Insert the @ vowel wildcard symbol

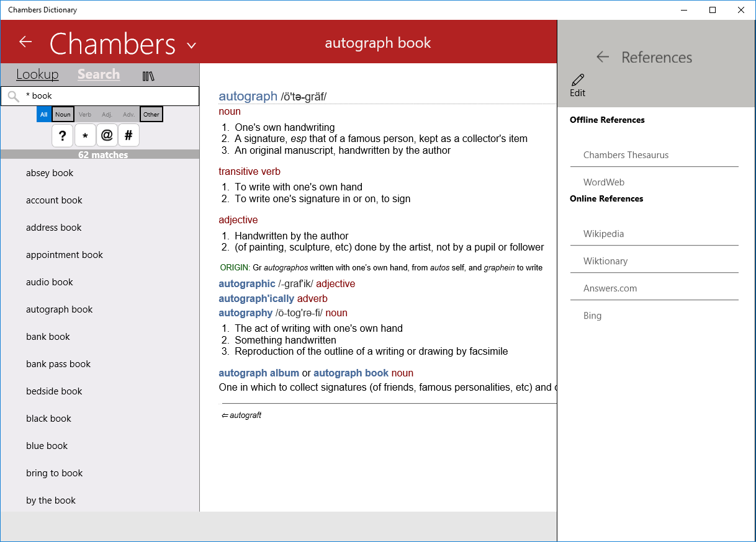pos(107,135)
